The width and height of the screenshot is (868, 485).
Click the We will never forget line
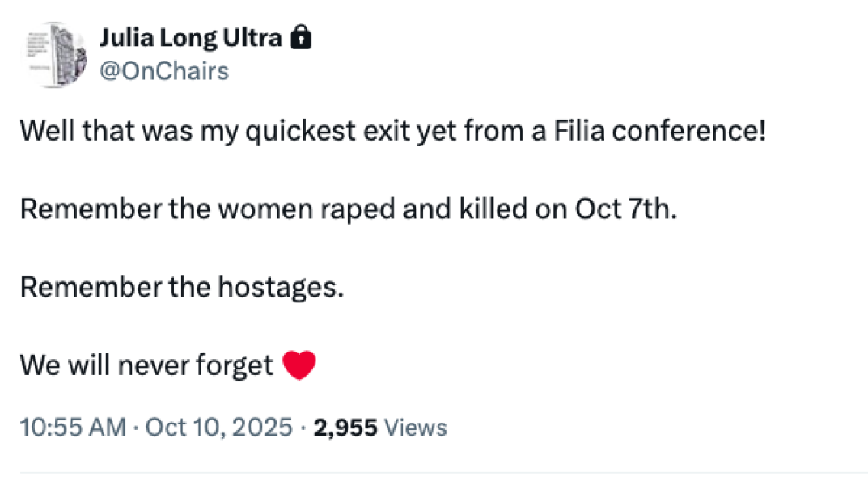[x=146, y=364]
